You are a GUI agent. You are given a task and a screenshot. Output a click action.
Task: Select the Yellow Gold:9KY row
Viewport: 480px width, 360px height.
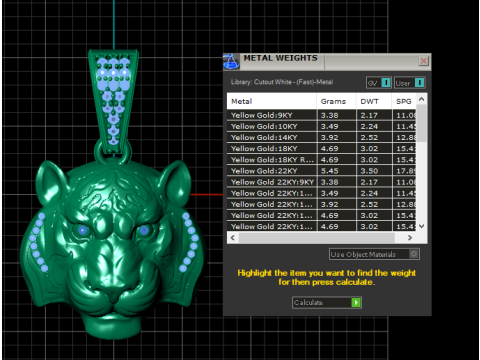pos(321,115)
